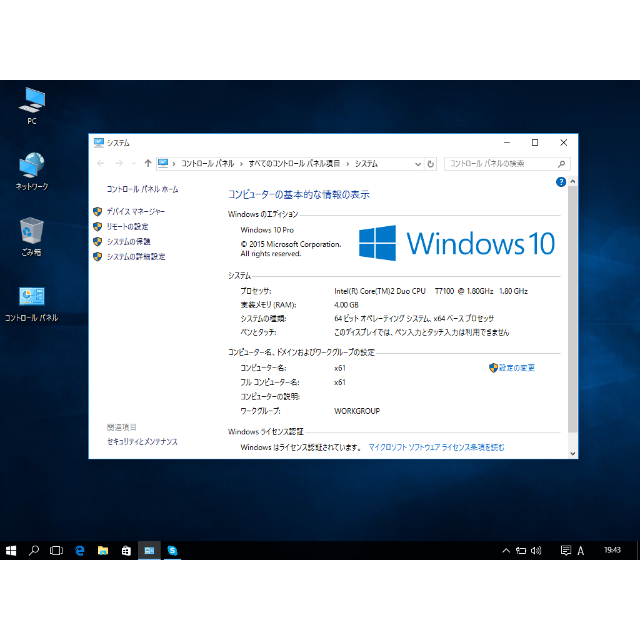Refresh the System page

431,164
